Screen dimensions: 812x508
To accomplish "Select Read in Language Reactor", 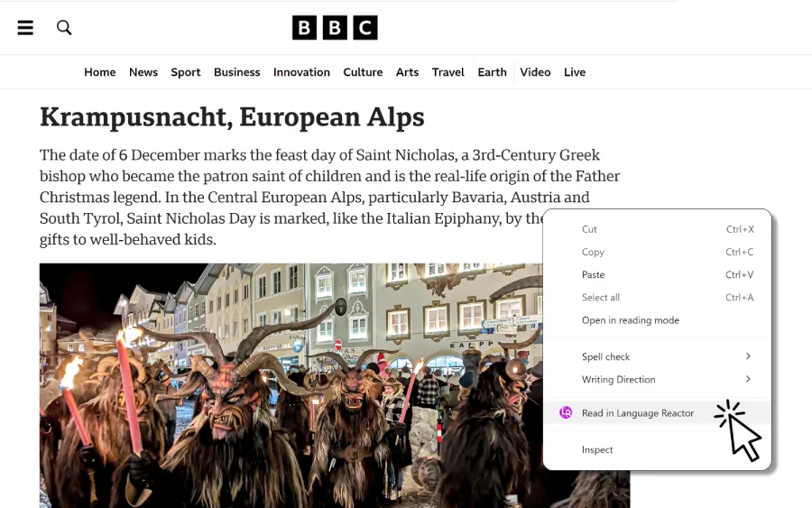I will (637, 413).
